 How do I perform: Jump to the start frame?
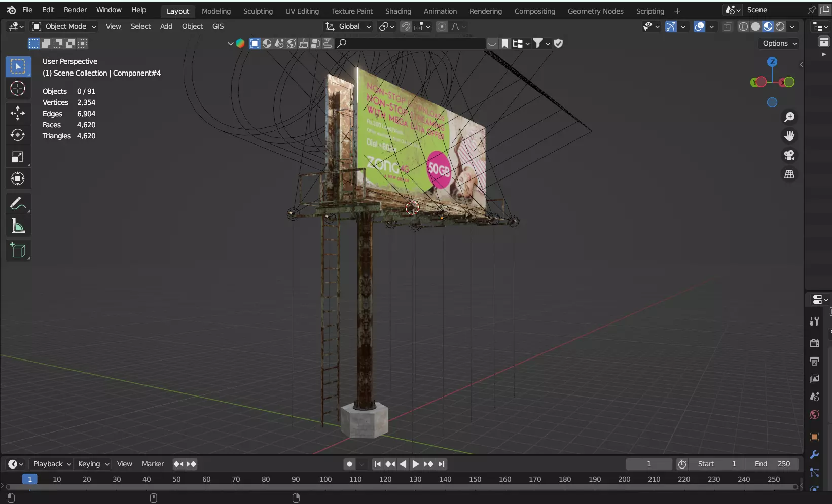(377, 464)
